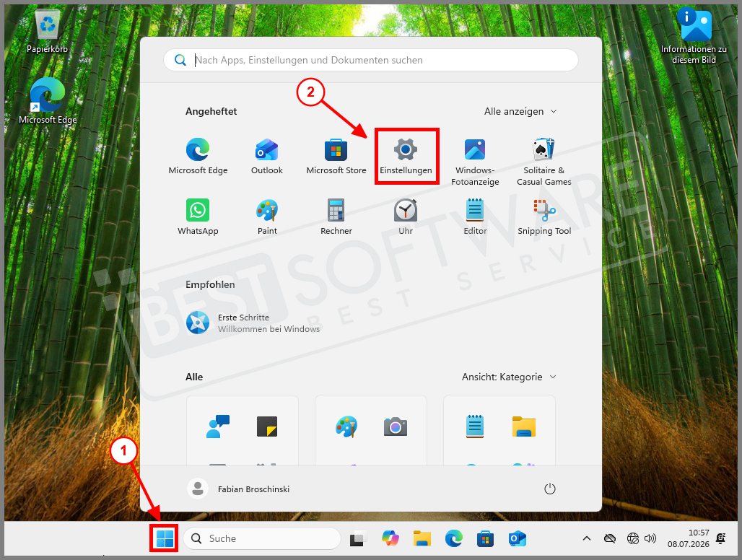Open File Explorer icon in Alle category card
Viewport: 742px width, 560px height.
click(x=524, y=426)
